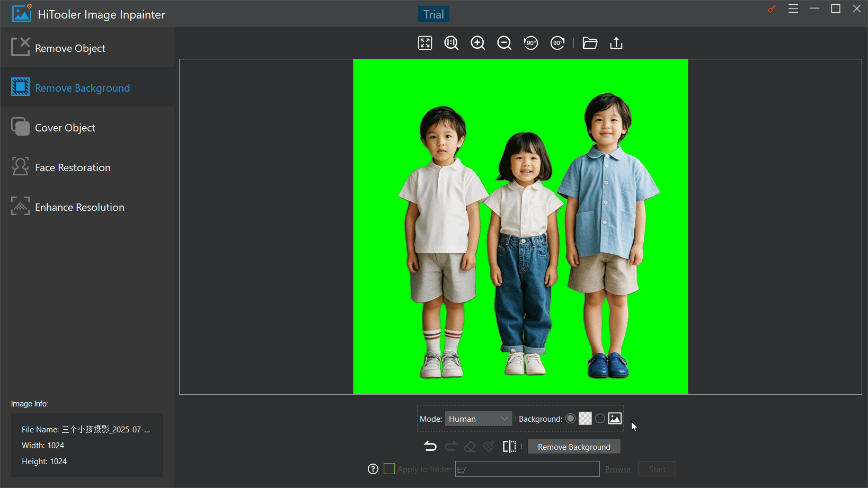Undo the last action
The image size is (868, 488).
click(430, 447)
